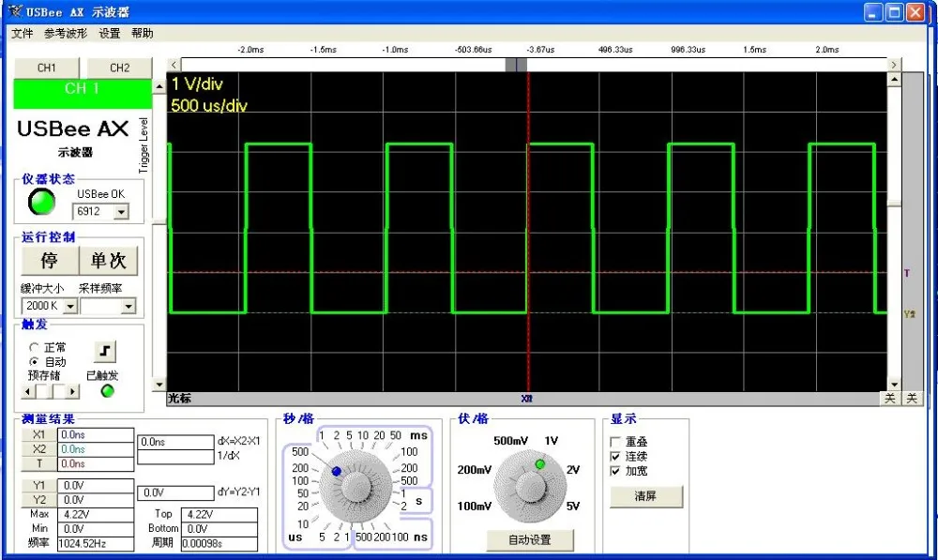
Task: Click the timeline scroll right arrow
Action: tap(894, 65)
